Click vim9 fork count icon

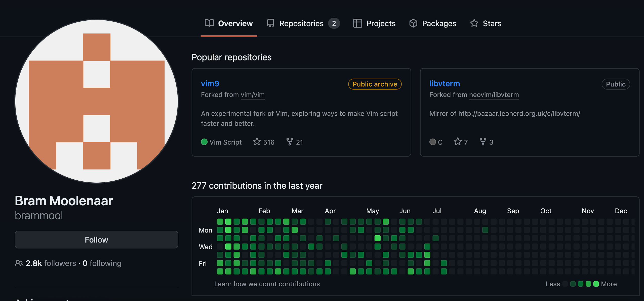pos(290,142)
